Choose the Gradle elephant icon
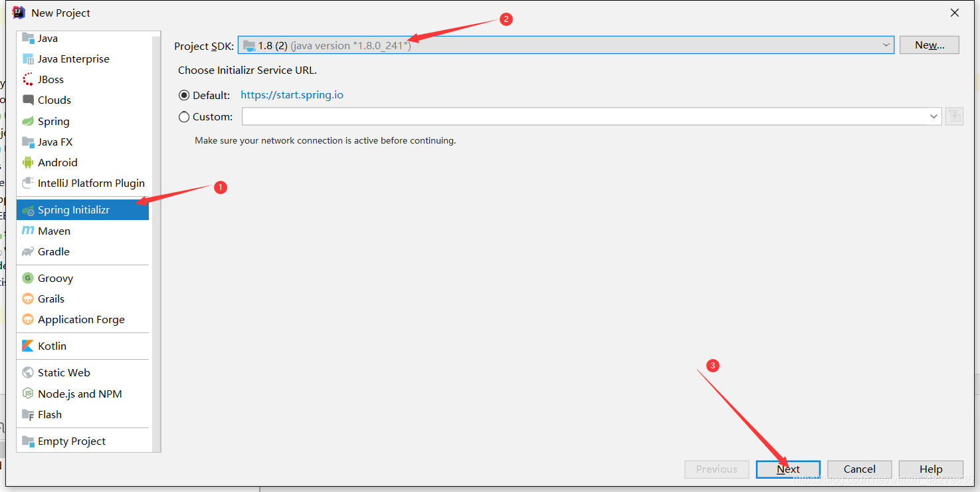This screenshot has height=492, width=980. coord(28,251)
